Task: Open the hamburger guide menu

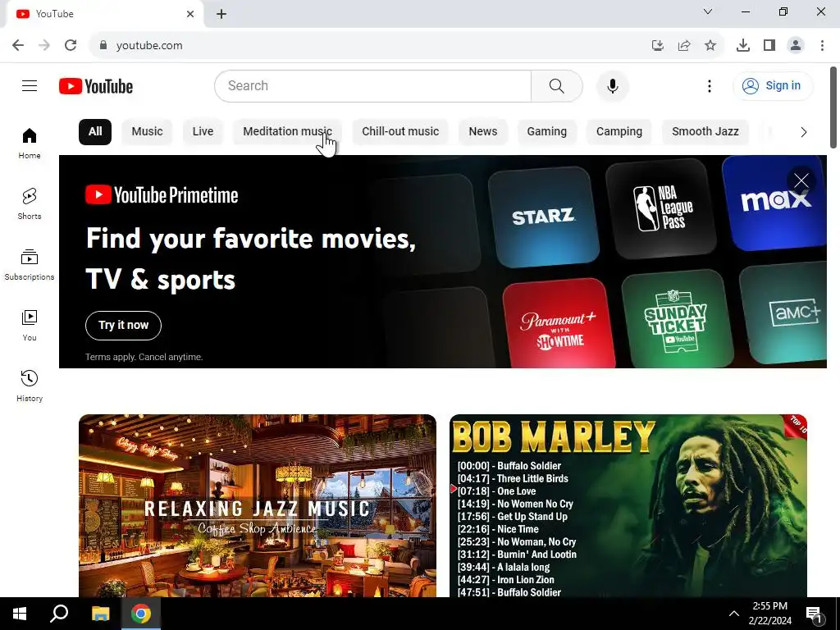Action: [30, 85]
